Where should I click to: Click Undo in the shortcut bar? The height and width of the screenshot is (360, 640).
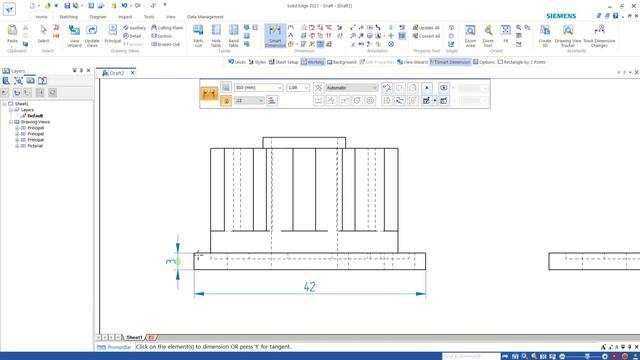click(237, 62)
